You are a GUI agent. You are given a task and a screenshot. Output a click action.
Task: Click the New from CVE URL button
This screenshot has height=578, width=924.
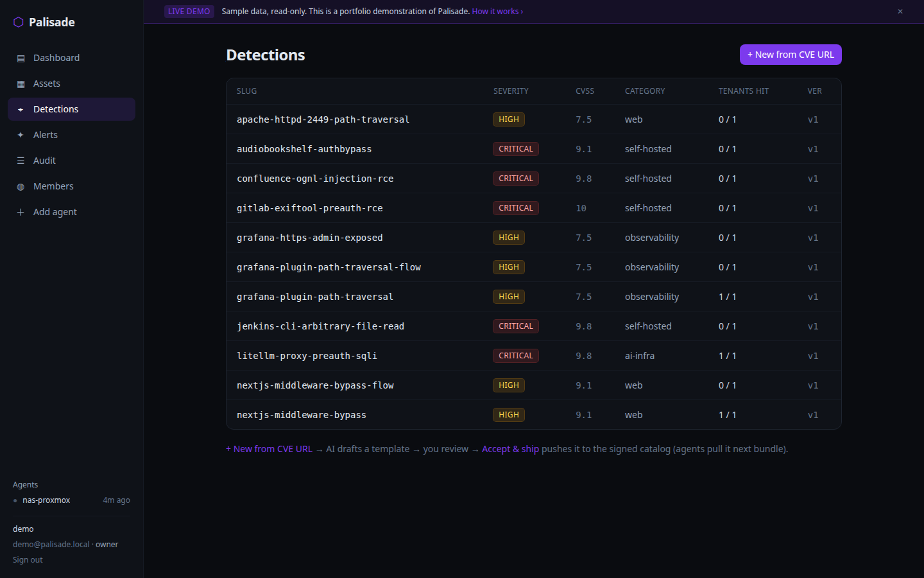[x=791, y=55]
